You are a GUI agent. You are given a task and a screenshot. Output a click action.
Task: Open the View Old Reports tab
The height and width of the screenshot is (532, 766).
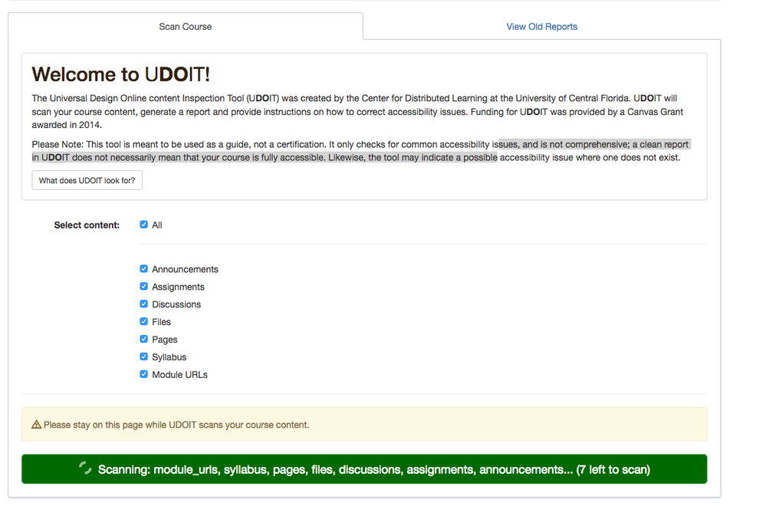point(542,26)
